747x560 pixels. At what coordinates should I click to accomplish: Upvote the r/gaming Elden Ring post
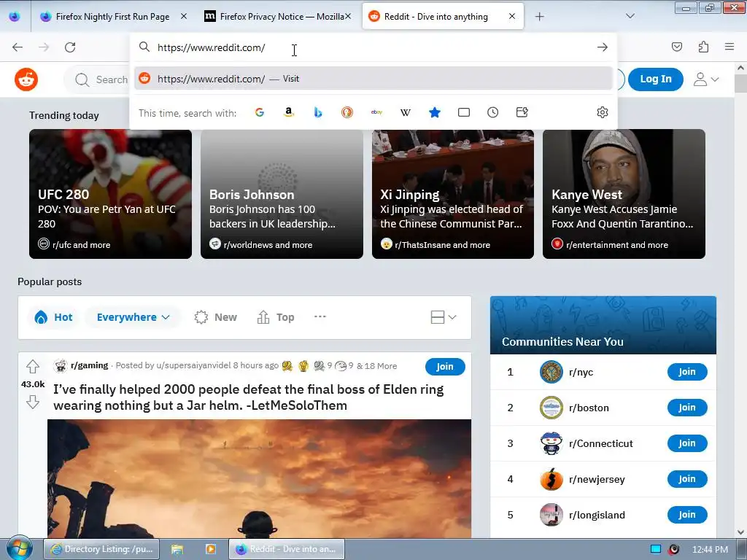click(32, 367)
